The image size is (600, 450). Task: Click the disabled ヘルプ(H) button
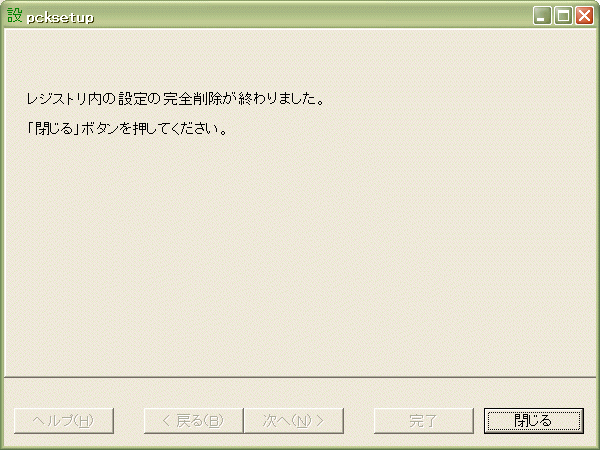tap(64, 421)
